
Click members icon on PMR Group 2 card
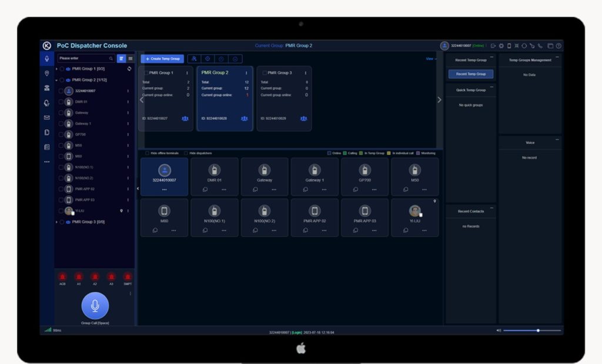(x=244, y=119)
